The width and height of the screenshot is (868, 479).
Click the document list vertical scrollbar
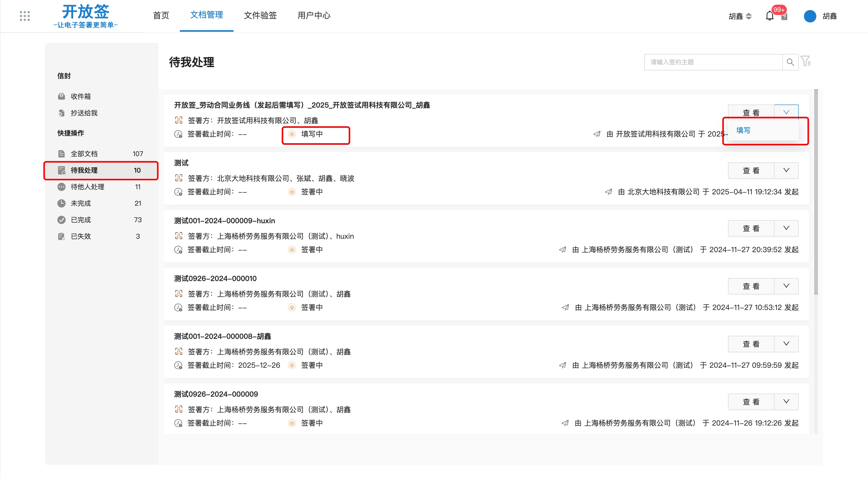click(816, 192)
